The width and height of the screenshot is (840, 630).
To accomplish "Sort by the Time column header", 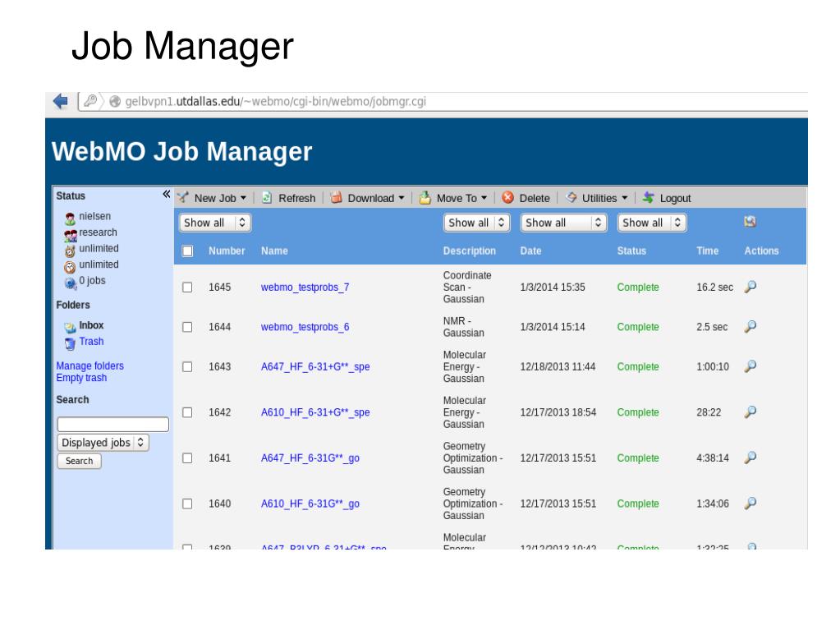I will pos(707,251).
